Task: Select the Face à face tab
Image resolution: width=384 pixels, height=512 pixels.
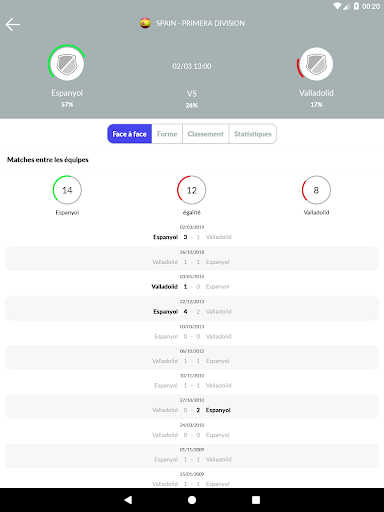Action: coord(130,134)
